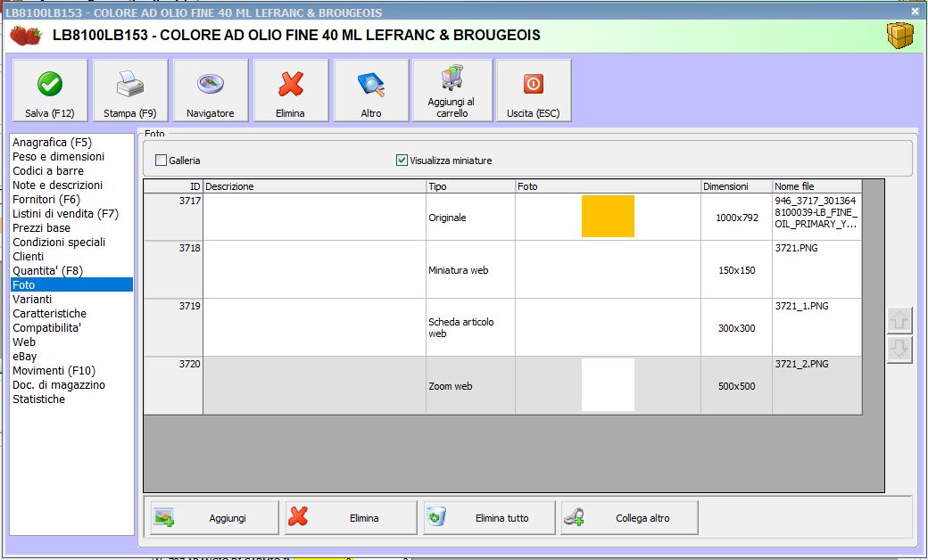
Task: Click the ID column header
Action: click(173, 186)
